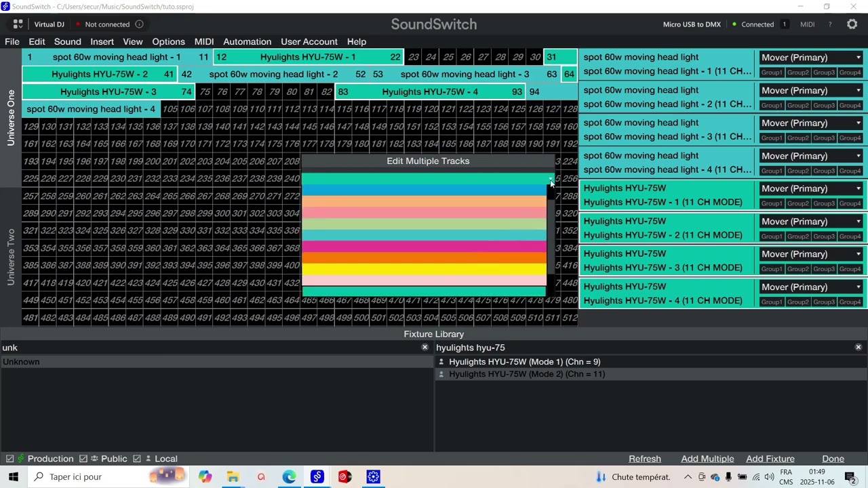Viewport: 868px width, 488px height.
Task: Toggle Group1 for spot 60w light 1
Action: point(772,73)
